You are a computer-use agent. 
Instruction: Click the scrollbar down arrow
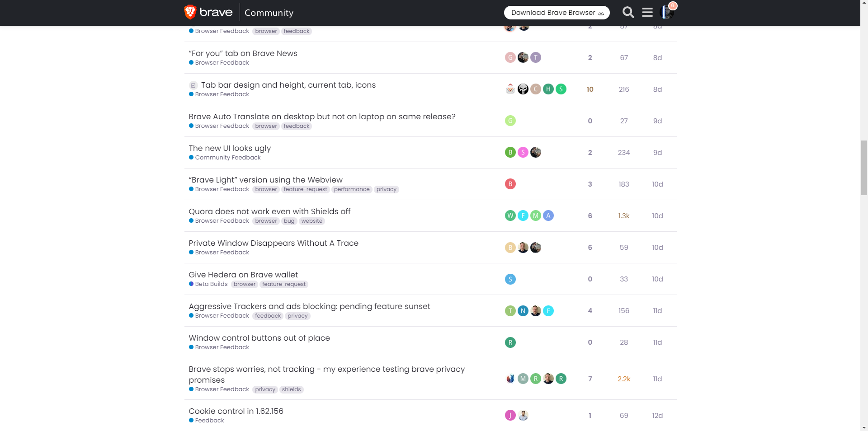864,427
